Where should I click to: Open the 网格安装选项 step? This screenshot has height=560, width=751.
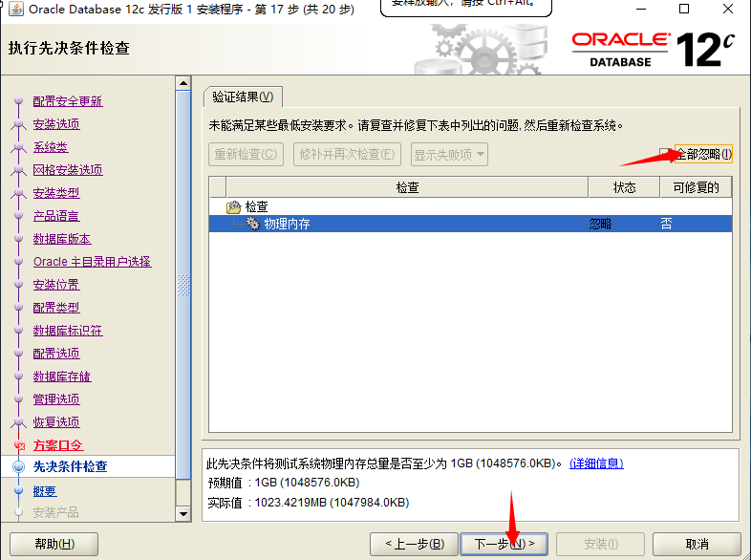[68, 169]
